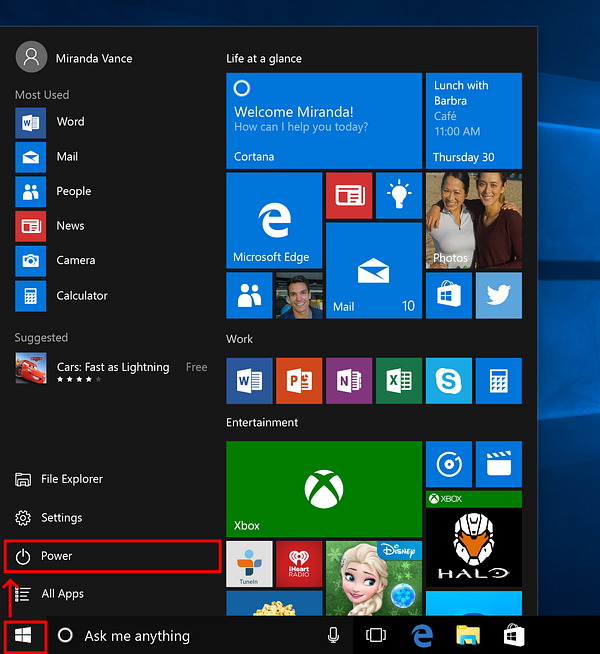Image resolution: width=600 pixels, height=654 pixels.
Task: Open the Word tile in Work group
Action: (249, 381)
